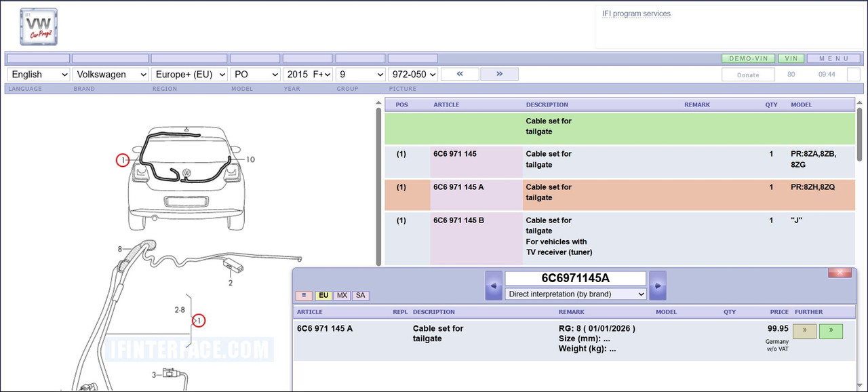Click the DEMO-VIN button
Viewport: 868px width, 392px height.
[x=749, y=58]
